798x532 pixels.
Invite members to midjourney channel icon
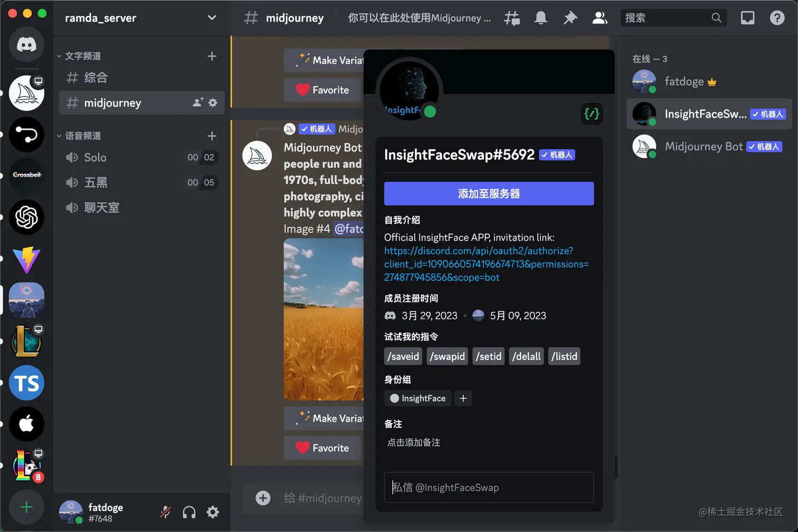198,102
